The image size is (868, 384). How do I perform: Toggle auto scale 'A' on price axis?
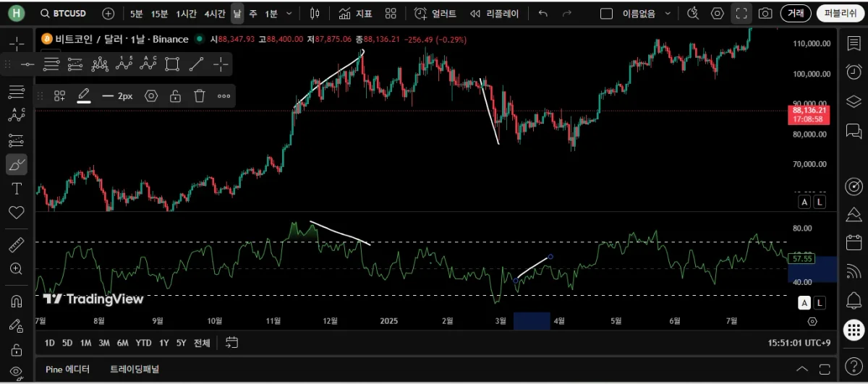(804, 202)
